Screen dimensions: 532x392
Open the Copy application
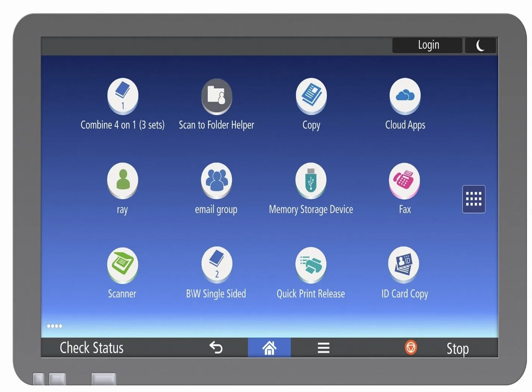tap(311, 96)
